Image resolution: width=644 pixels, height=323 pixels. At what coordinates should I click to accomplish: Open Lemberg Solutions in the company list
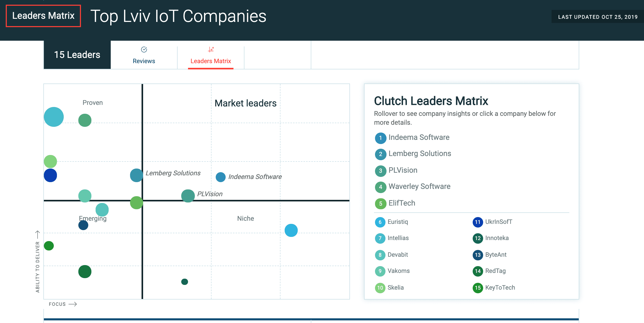[x=420, y=154]
